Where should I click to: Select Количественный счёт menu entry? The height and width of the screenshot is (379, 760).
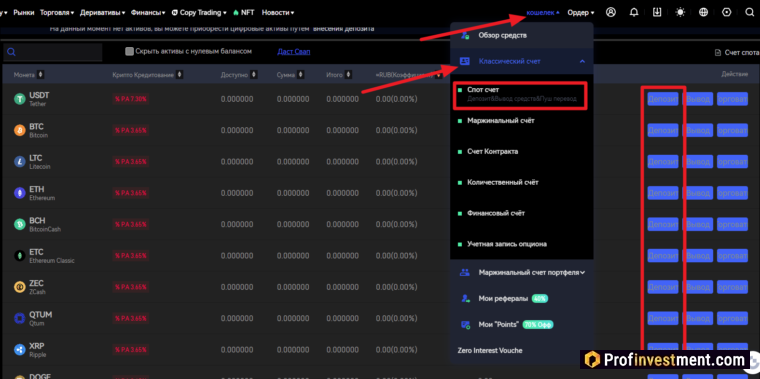(503, 183)
